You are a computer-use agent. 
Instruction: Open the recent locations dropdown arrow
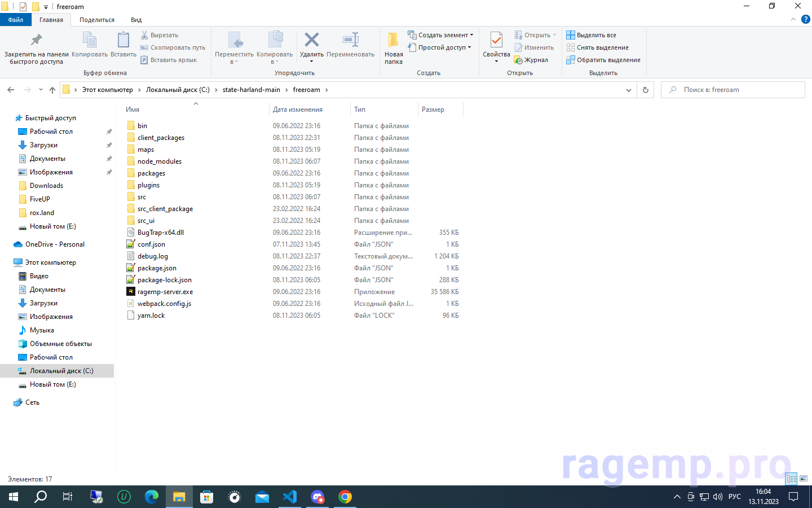(x=41, y=90)
